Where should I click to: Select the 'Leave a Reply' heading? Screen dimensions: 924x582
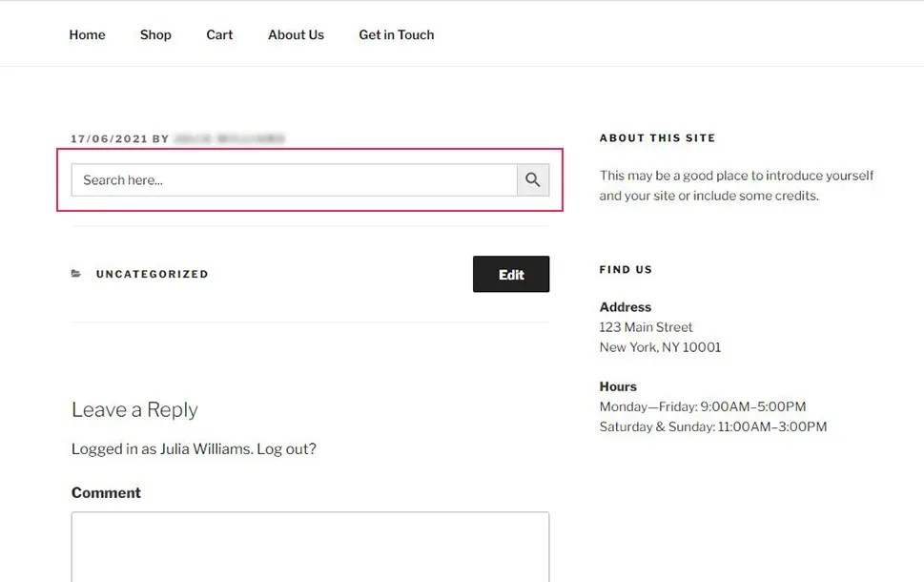click(134, 409)
